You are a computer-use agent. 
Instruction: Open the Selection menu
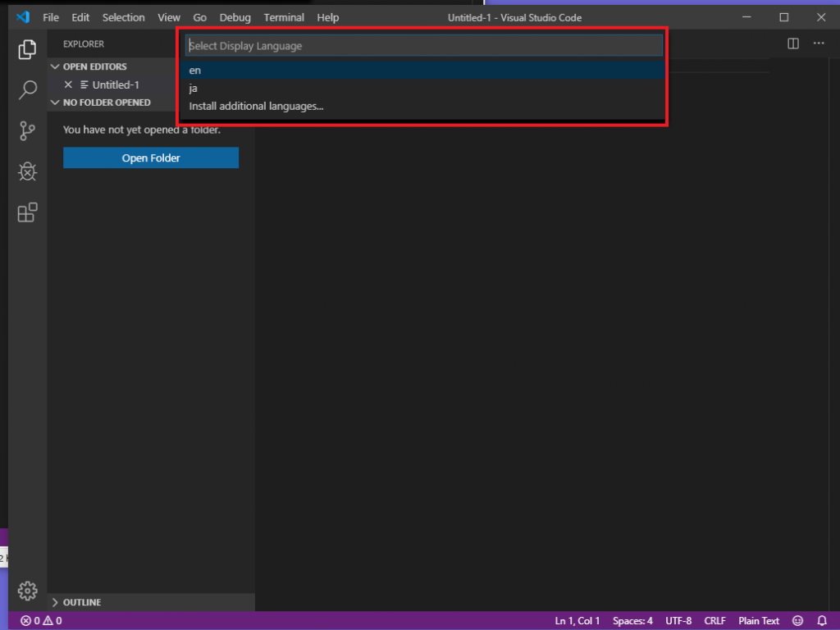[x=123, y=18]
